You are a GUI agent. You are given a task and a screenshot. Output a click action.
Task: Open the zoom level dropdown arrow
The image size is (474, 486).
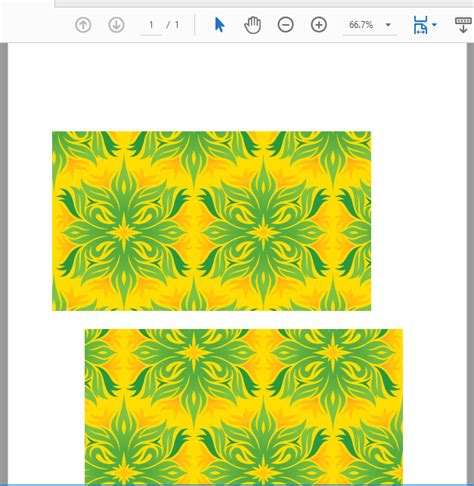pyautogui.click(x=388, y=25)
